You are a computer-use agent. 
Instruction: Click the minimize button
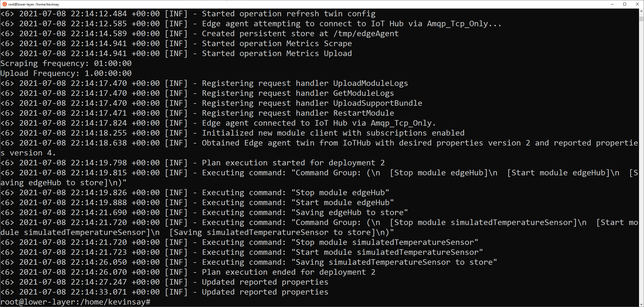click(x=612, y=4)
